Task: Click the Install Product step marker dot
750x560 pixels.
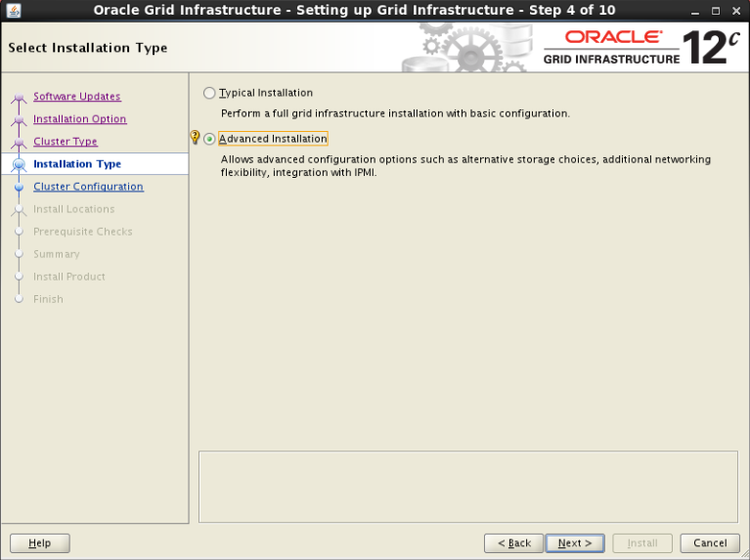Action: click(20, 277)
